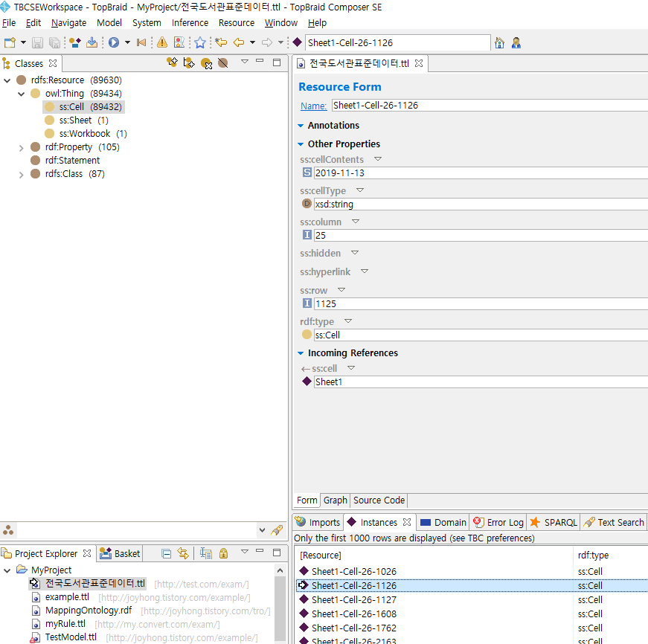Collapse the Other Properties section
This screenshot has width=648, height=644.
click(x=301, y=144)
